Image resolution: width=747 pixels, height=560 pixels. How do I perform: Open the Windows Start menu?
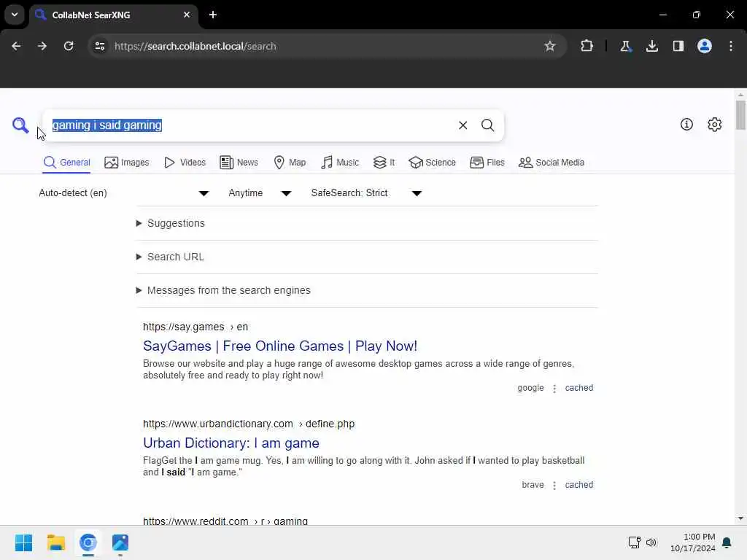tap(24, 542)
